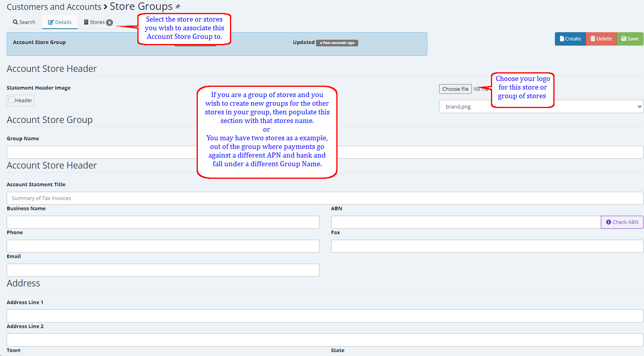Save the store group
644x356 pixels.
[630, 39]
